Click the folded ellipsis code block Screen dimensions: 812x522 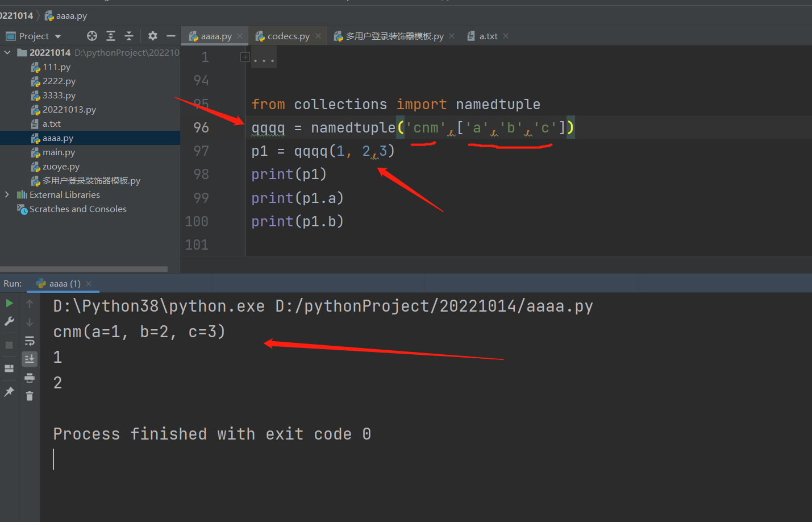(264, 59)
